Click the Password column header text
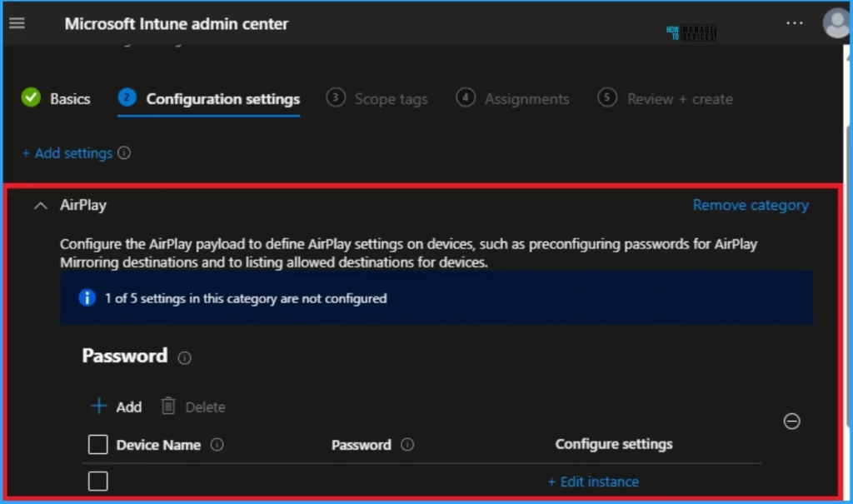The image size is (853, 504). pos(362,445)
